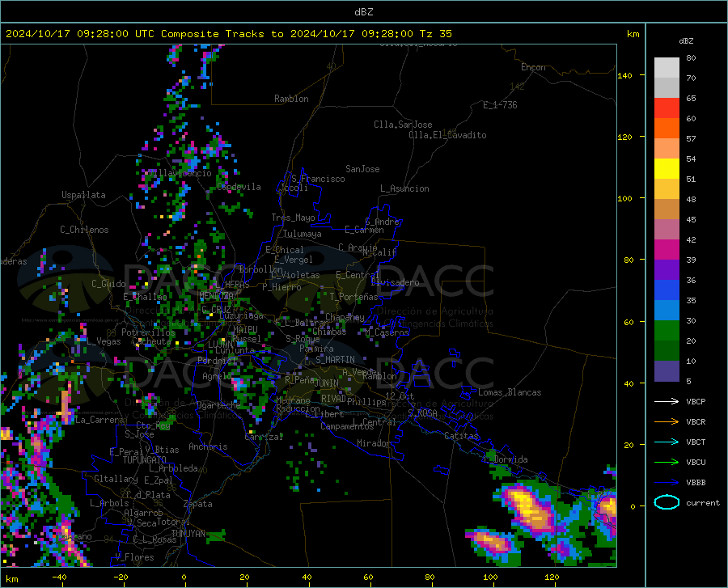Click the 'S_Francisco' place label

(318, 179)
